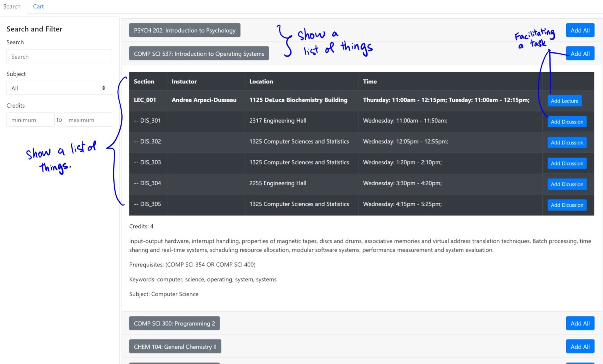603x364 pixels.
Task: Click Subject: Computer Science text
Action: [x=164, y=294]
